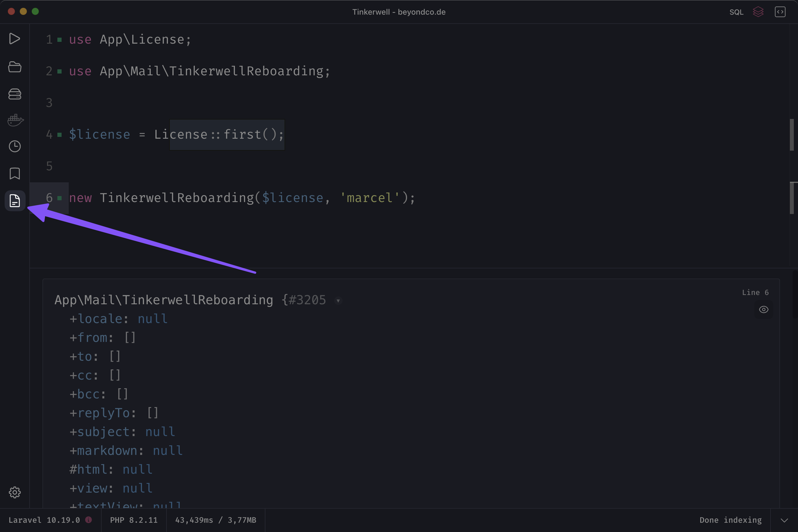Switch to SQL mode

pyautogui.click(x=736, y=12)
